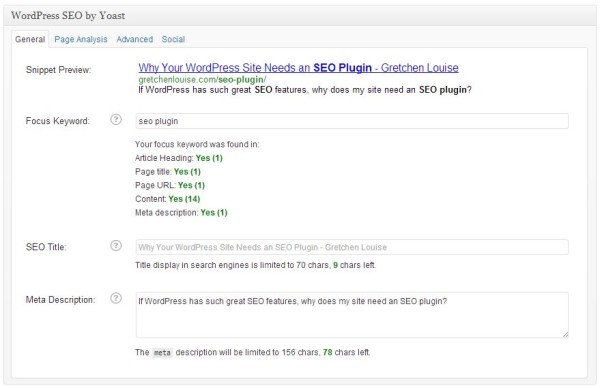Open the Focus Keyword help icon

pos(116,119)
